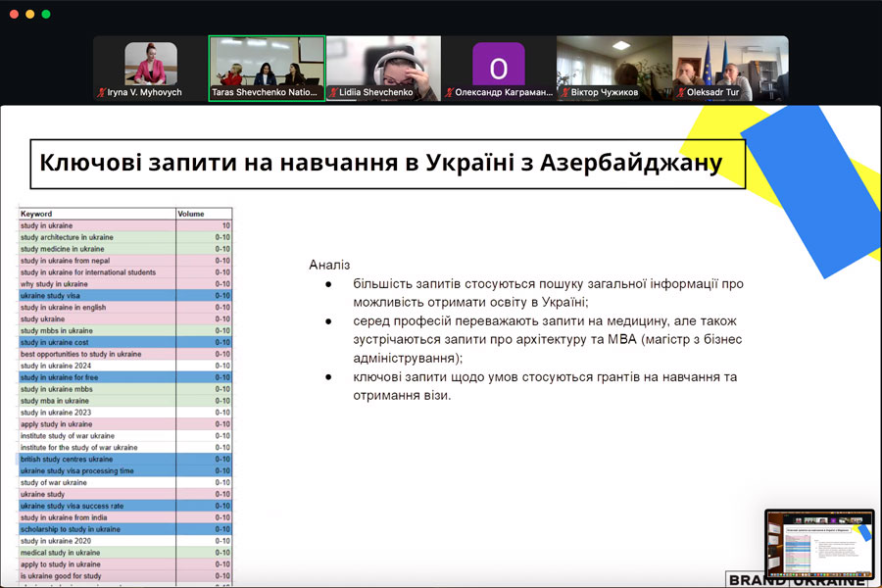Screen dimensions: 882x588
Task: Select 'apply to study in ukraine' row
Action: [x=124, y=564]
